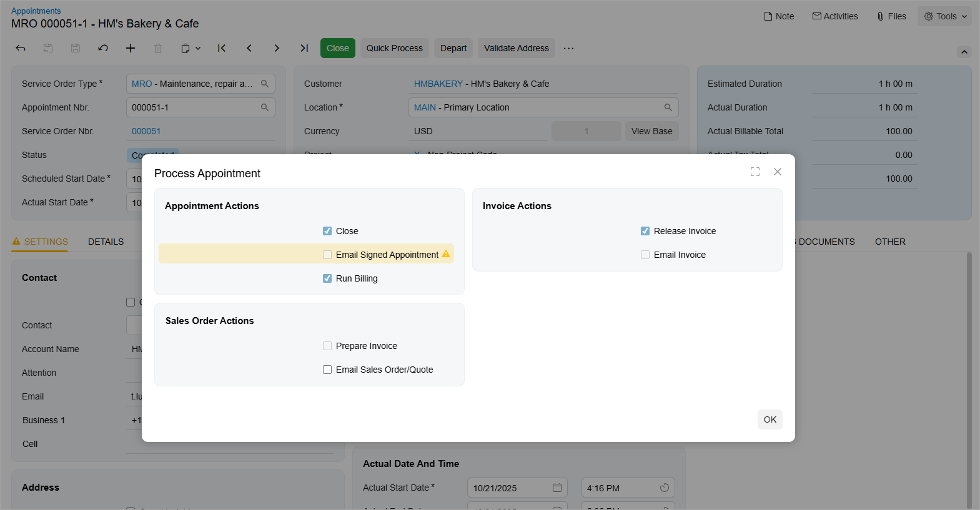980x510 pixels.
Task: Click the delete trash icon
Action: [158, 48]
